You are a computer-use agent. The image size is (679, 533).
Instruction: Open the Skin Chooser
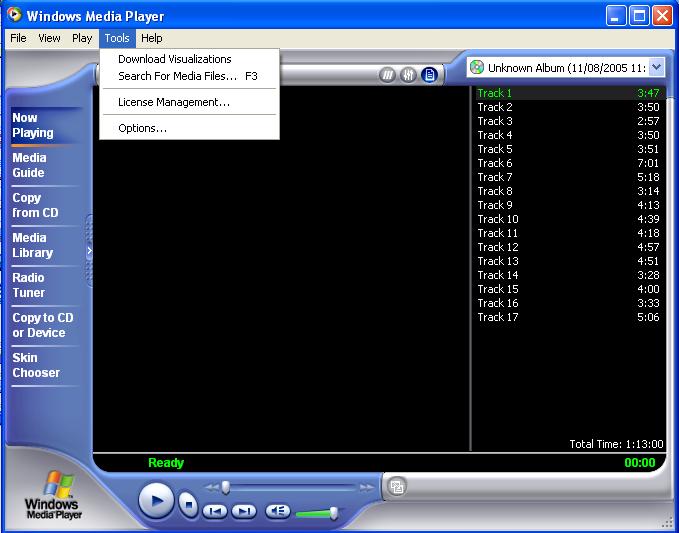45,365
